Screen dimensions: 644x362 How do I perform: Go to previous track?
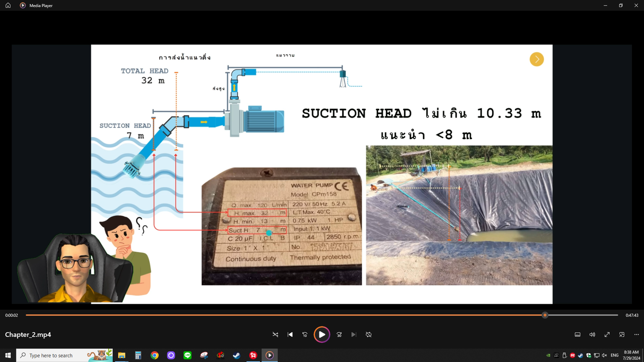pyautogui.click(x=290, y=334)
